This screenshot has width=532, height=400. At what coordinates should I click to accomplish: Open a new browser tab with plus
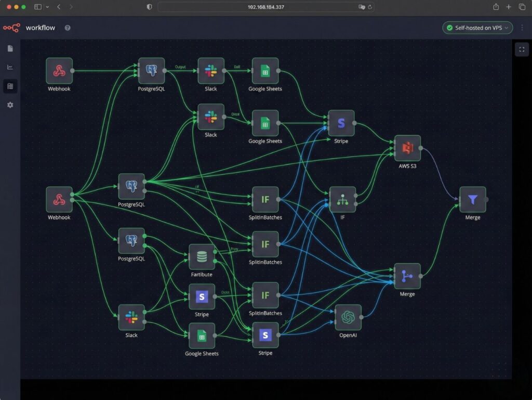(509, 7)
